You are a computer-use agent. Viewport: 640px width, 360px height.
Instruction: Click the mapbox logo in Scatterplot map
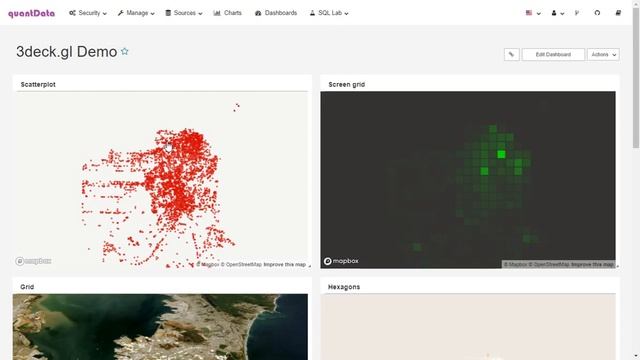(33, 261)
